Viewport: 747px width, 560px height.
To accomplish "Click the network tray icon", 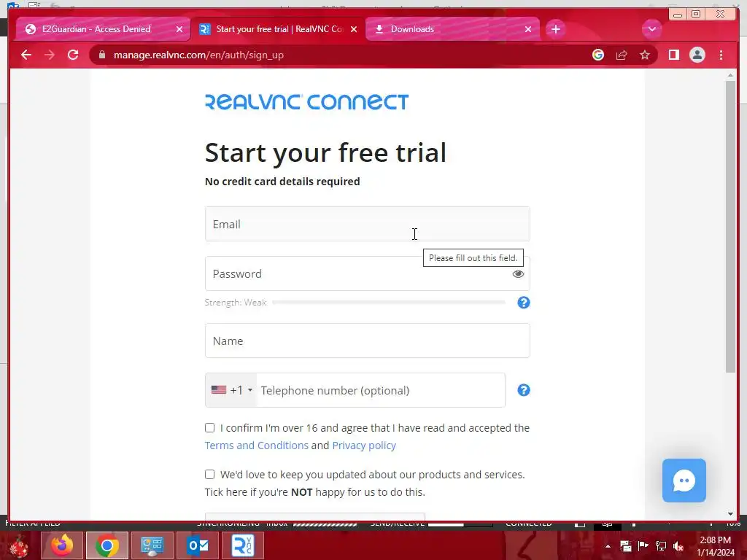I will pyautogui.click(x=661, y=546).
